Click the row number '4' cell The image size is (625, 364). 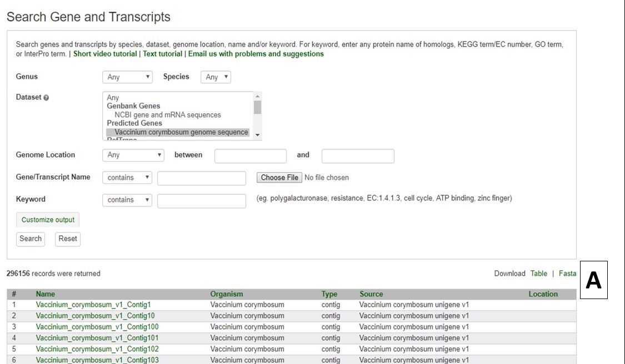tap(14, 338)
